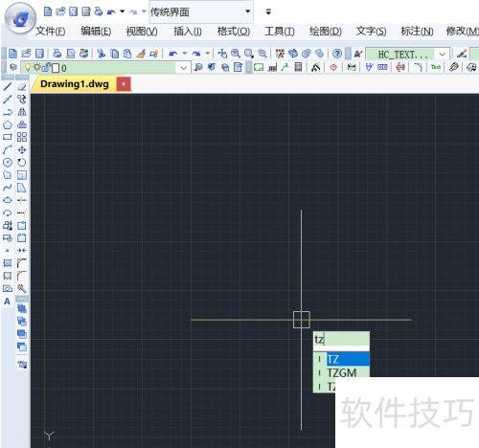Close the Drawing1.dwg tab
This screenshot has height=448, width=479.
(124, 84)
